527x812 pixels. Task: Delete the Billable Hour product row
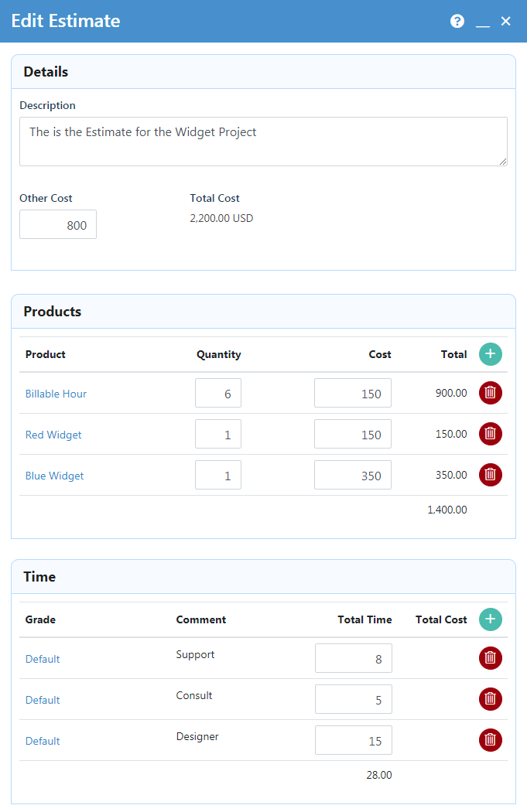tap(490, 393)
